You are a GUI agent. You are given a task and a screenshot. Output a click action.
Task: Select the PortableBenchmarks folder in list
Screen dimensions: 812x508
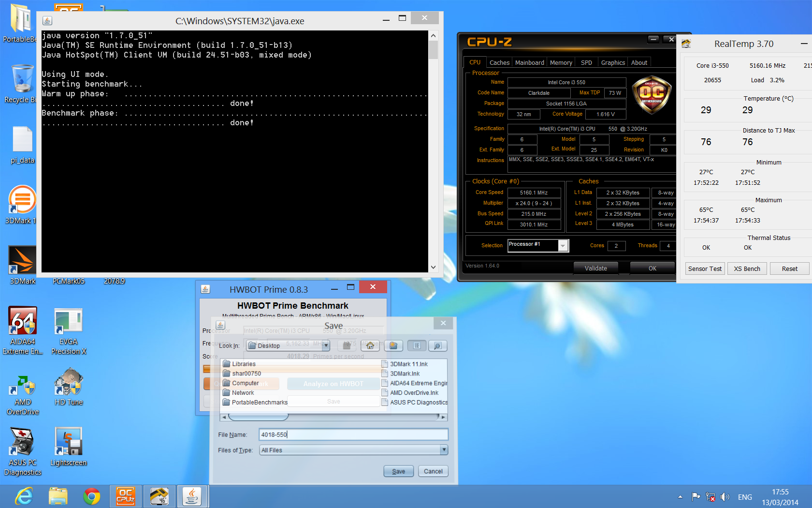(255, 403)
